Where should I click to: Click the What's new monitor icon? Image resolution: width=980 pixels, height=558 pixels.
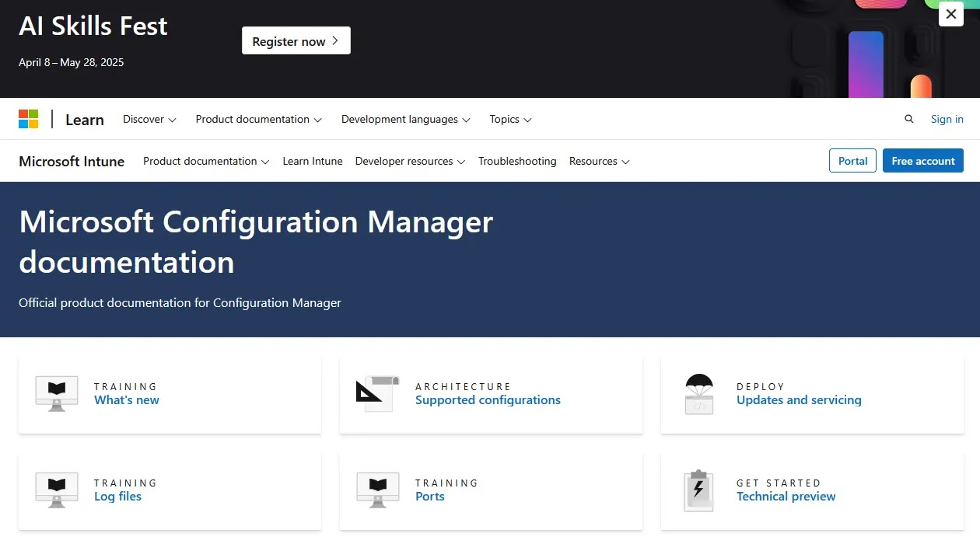(57, 393)
